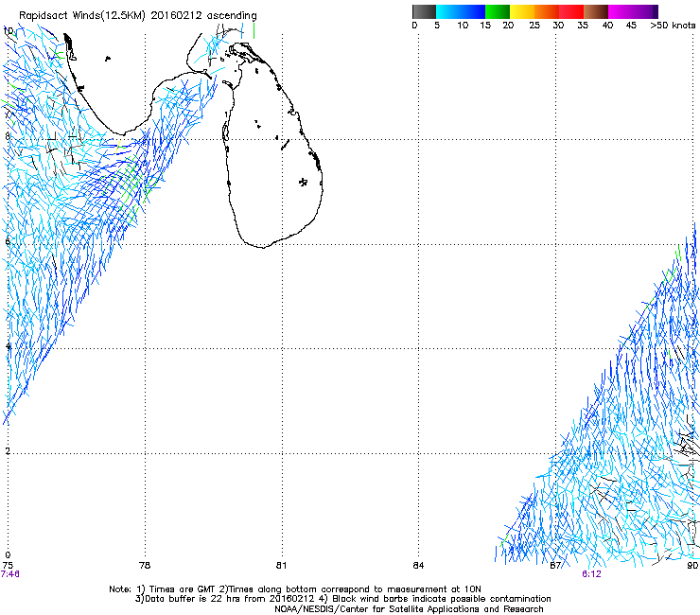700x615 pixels.
Task: Click the Sri Lanka island outline
Action: pos(272,145)
